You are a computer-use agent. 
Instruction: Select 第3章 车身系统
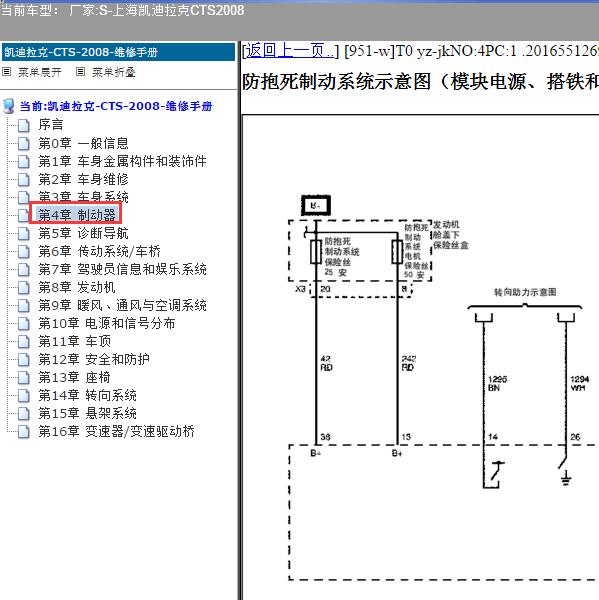pyautogui.click(x=83, y=197)
